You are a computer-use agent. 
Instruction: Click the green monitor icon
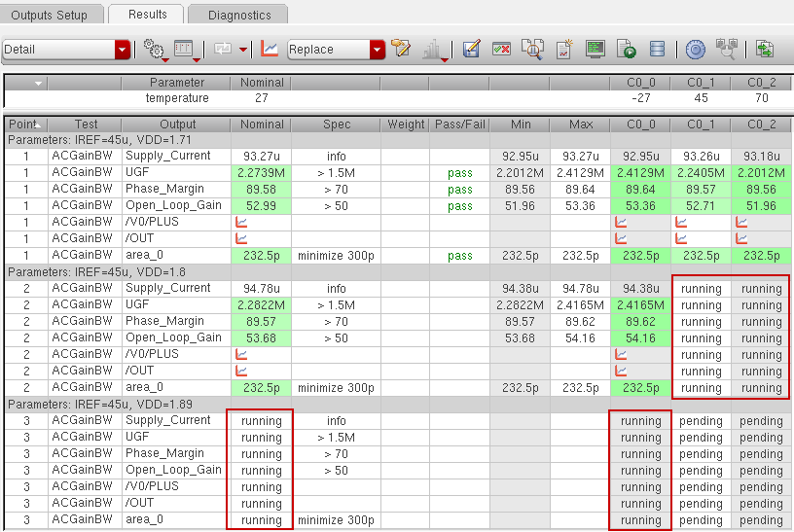coord(595,49)
